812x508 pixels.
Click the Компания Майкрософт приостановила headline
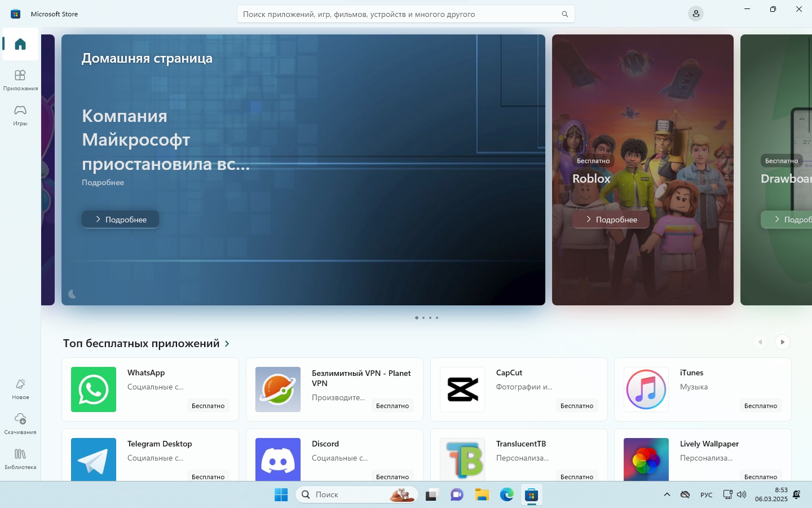pyautogui.click(x=166, y=140)
